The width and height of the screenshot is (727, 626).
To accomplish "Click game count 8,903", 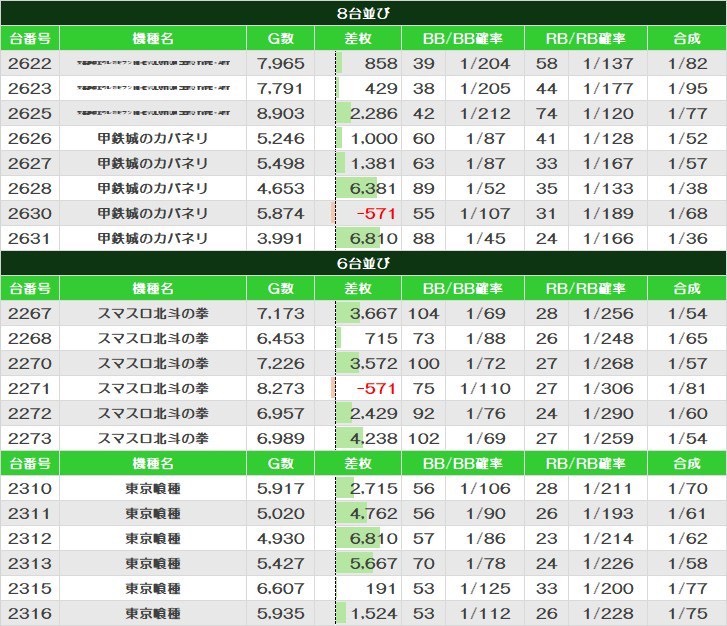I will point(281,114).
